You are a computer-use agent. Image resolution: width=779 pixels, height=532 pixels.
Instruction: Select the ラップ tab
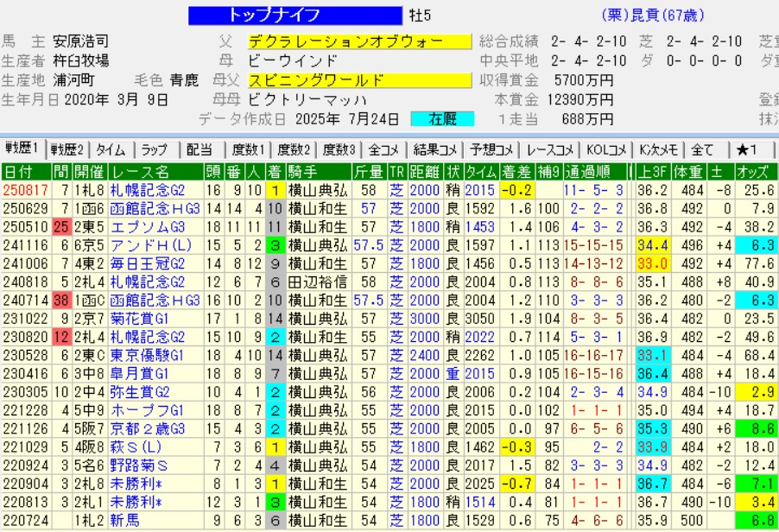(155, 149)
